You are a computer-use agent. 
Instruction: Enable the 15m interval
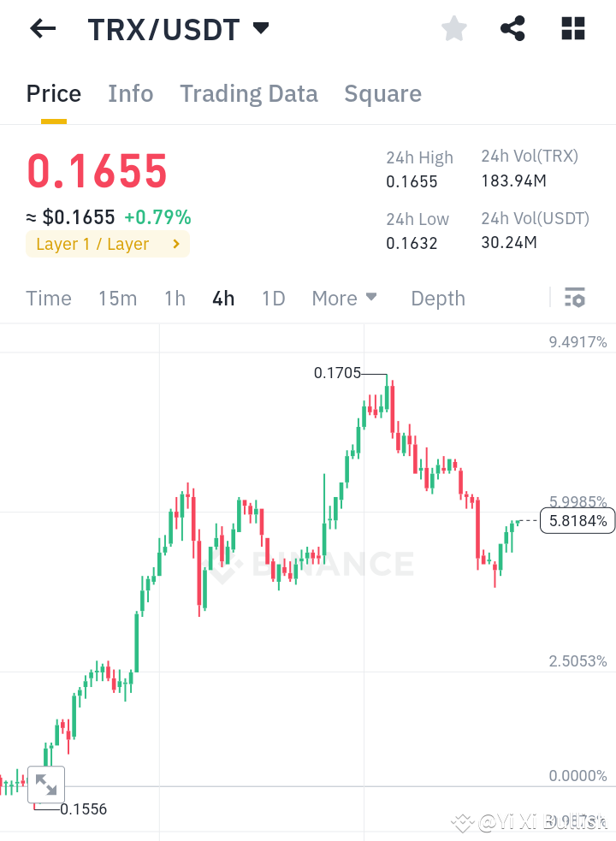tap(118, 298)
